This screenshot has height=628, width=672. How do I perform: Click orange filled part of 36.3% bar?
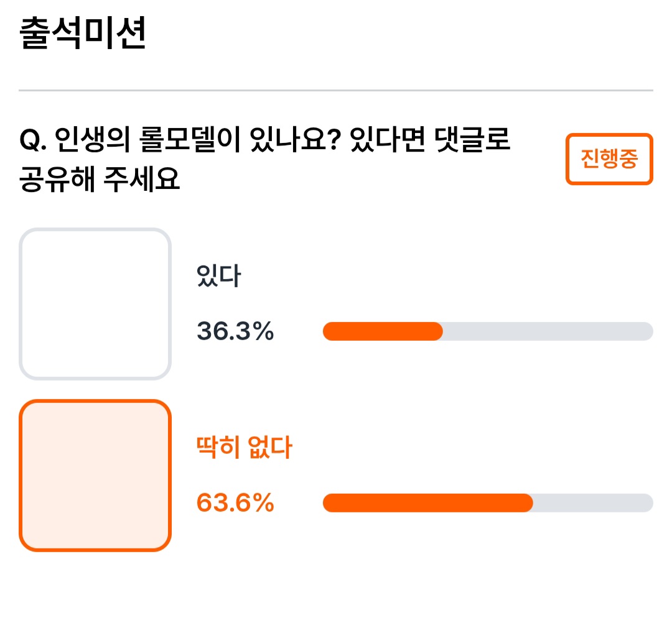pyautogui.click(x=383, y=331)
